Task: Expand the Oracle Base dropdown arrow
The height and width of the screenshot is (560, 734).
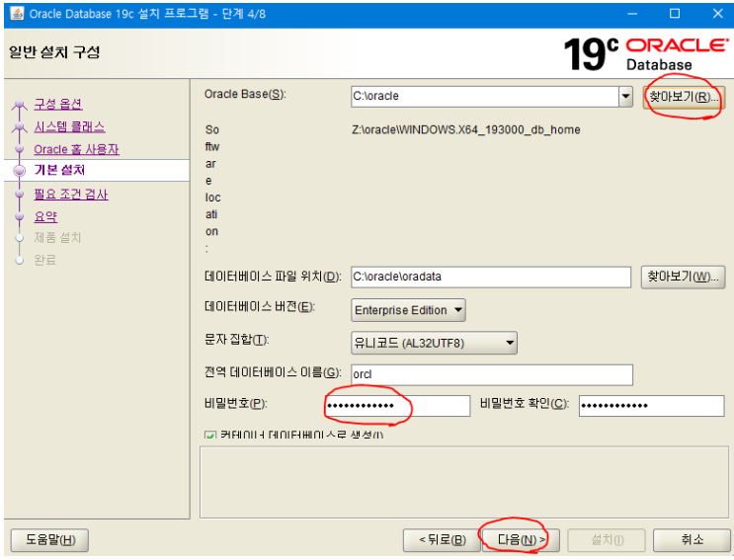Action: tap(625, 97)
